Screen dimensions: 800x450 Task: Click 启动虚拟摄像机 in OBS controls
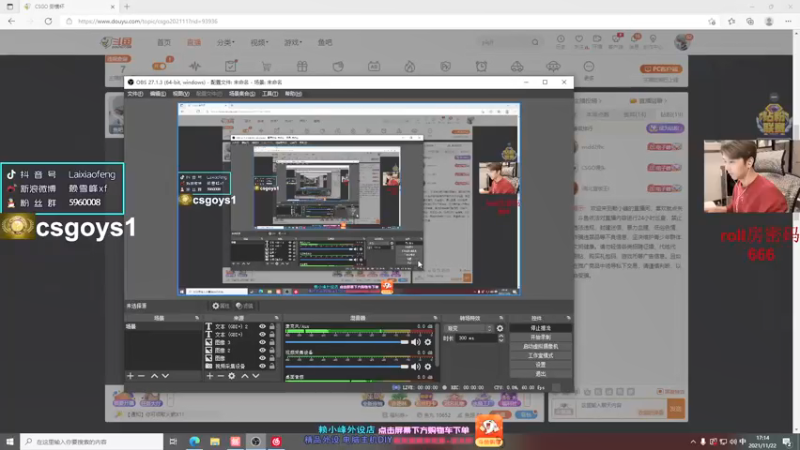click(540, 346)
